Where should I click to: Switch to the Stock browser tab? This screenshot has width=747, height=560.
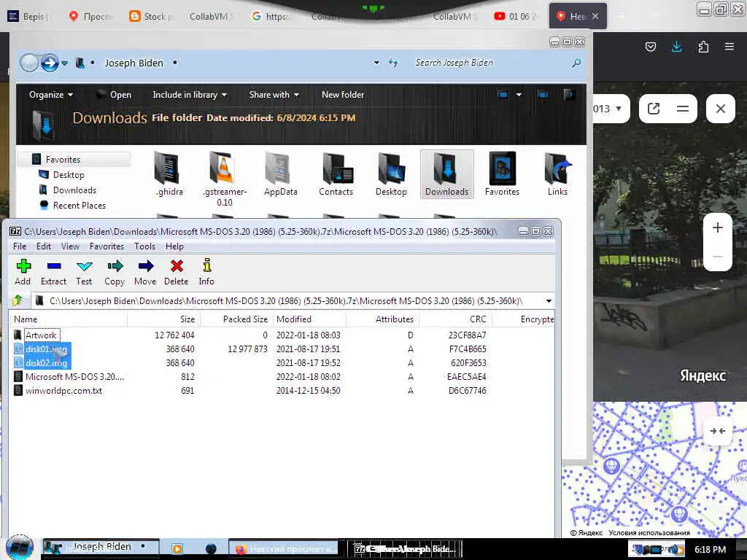coord(150,16)
